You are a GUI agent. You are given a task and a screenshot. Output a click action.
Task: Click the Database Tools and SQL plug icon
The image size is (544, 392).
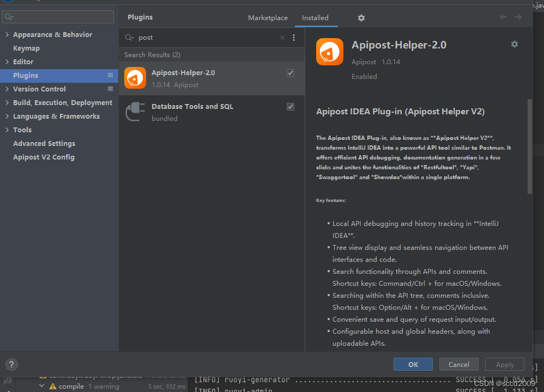[135, 112]
